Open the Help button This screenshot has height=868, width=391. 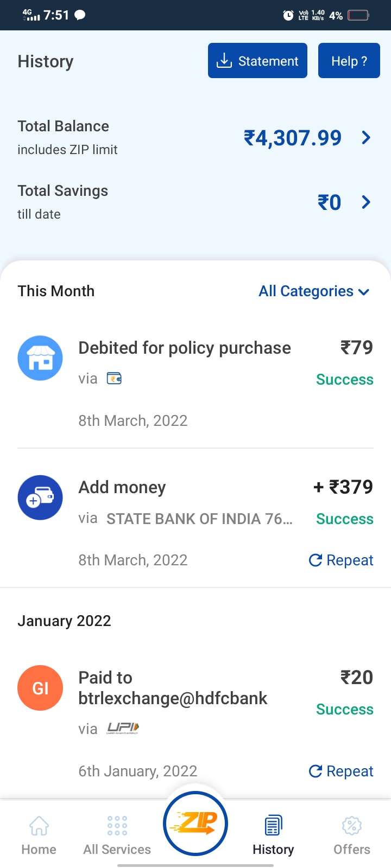pos(349,61)
